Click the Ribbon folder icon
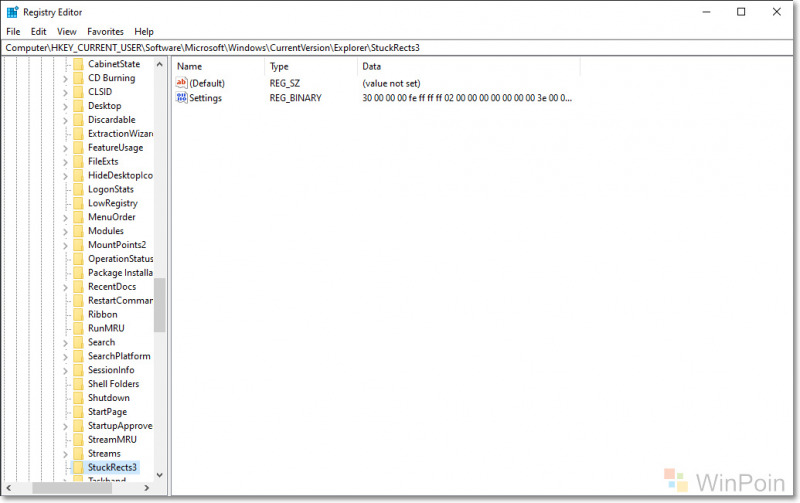The width and height of the screenshot is (800, 503). pos(78,314)
